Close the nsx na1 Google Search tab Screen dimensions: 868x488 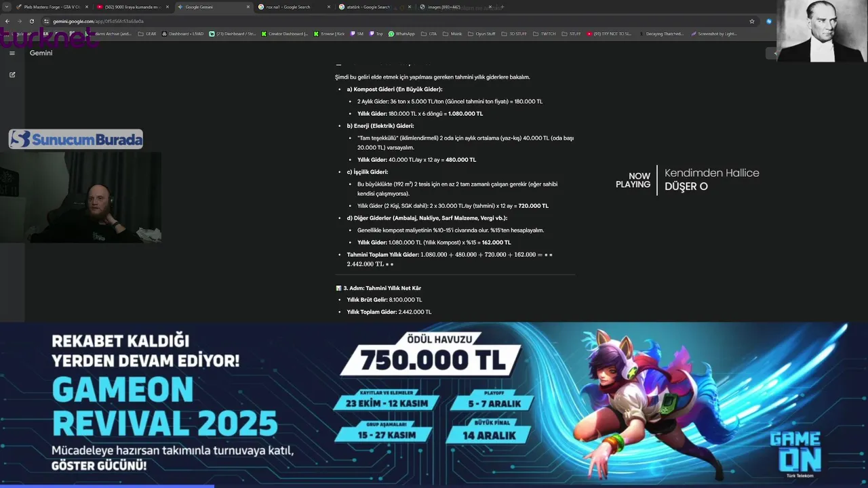point(329,7)
